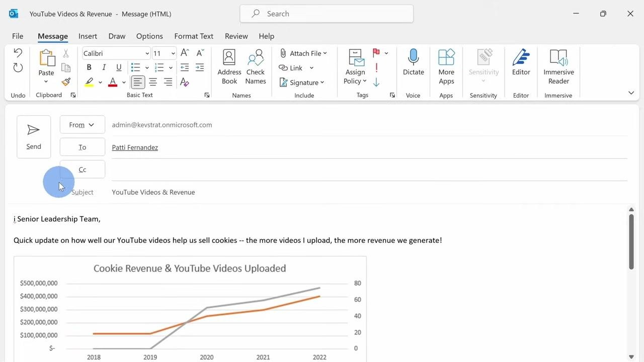Image resolution: width=644 pixels, height=362 pixels.
Task: Click the Subject field text
Action: pyautogui.click(x=153, y=192)
